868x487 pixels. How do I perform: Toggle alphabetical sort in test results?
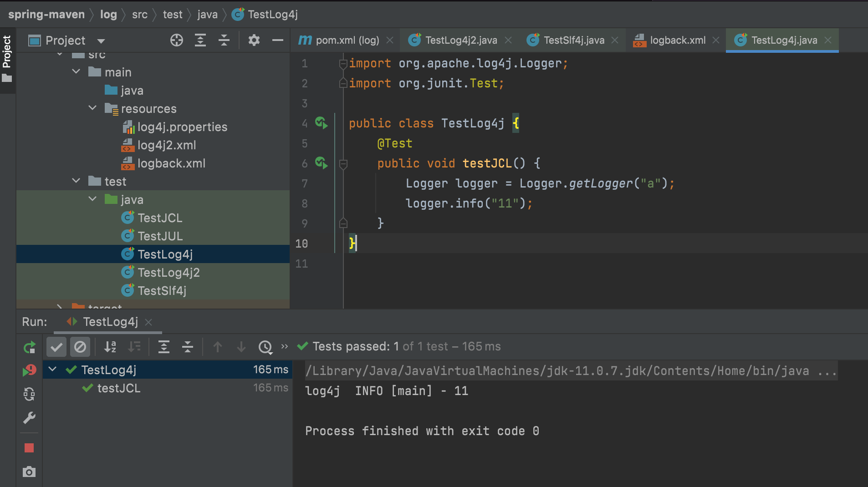(x=110, y=347)
